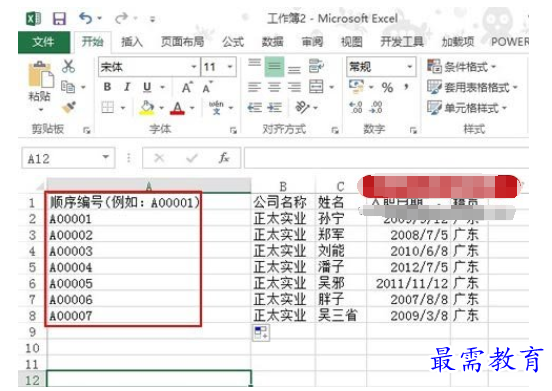Click text Orientation icon
This screenshot has height=391, width=552.
pyautogui.click(x=302, y=107)
